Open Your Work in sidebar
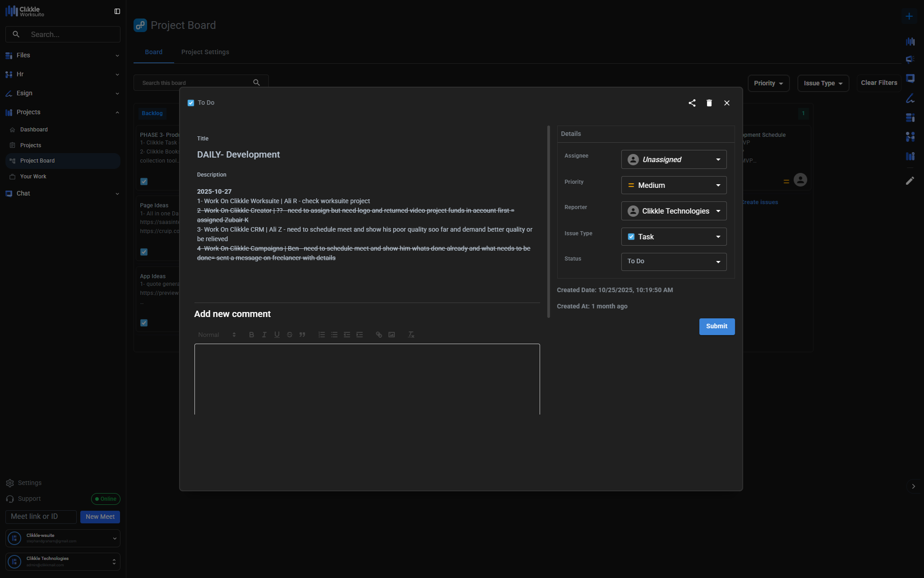Screen dimensions: 924x578 33,177
